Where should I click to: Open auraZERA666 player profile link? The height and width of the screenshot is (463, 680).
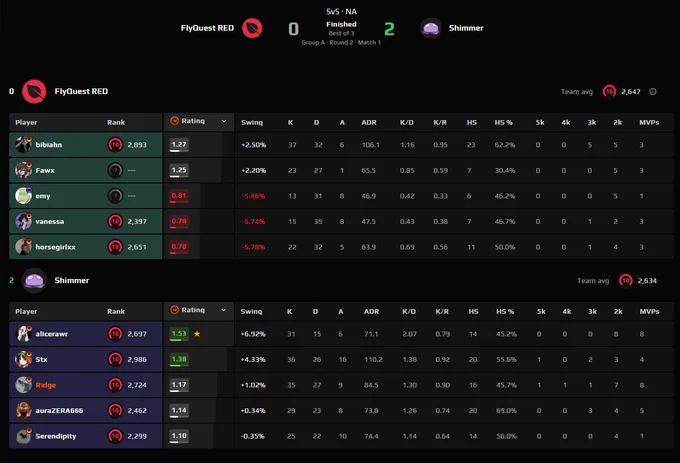coord(59,411)
